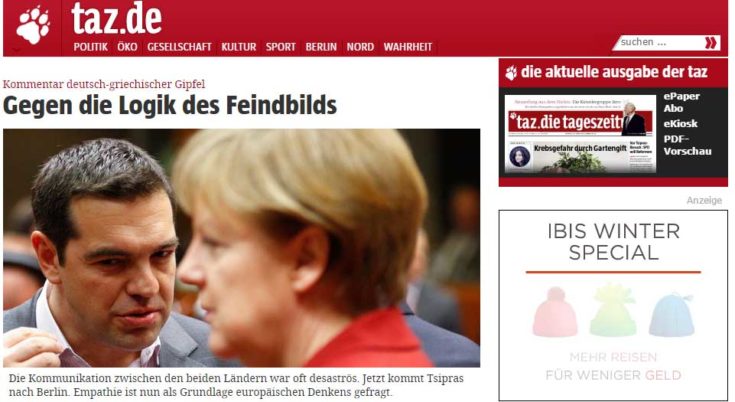Click into the 'suchen ...' search field
The height and width of the screenshot is (402, 735).
pos(659,43)
